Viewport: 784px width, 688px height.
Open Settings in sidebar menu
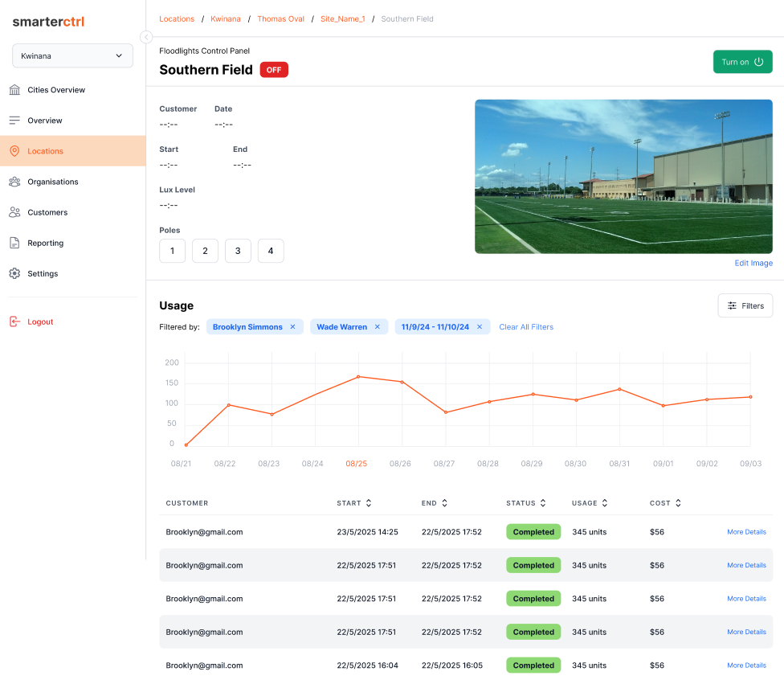pyautogui.click(x=72, y=274)
